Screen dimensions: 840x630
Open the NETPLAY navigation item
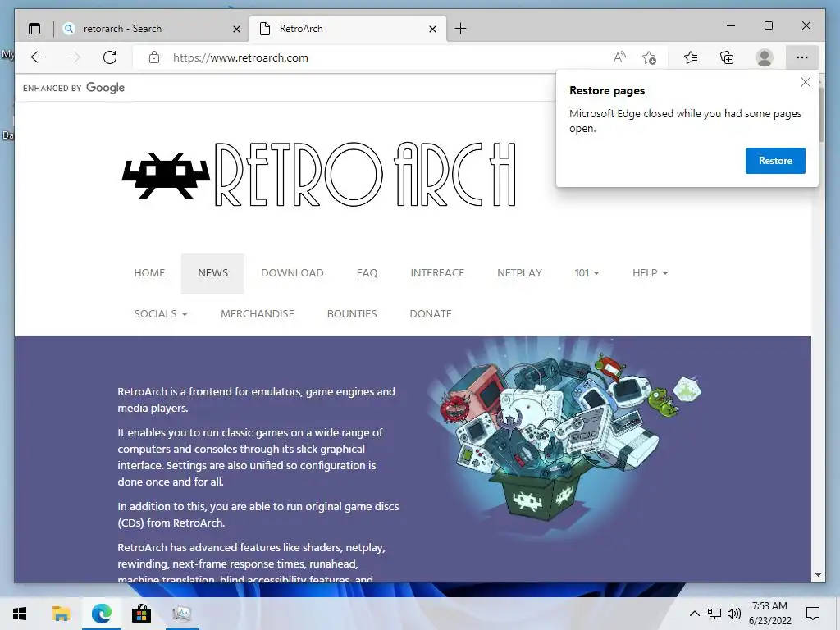519,272
